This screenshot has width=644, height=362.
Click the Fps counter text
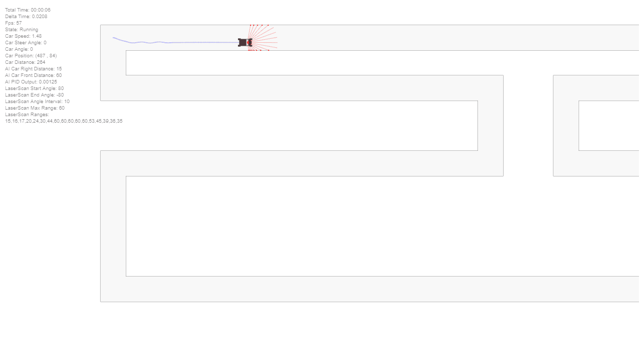tap(14, 23)
